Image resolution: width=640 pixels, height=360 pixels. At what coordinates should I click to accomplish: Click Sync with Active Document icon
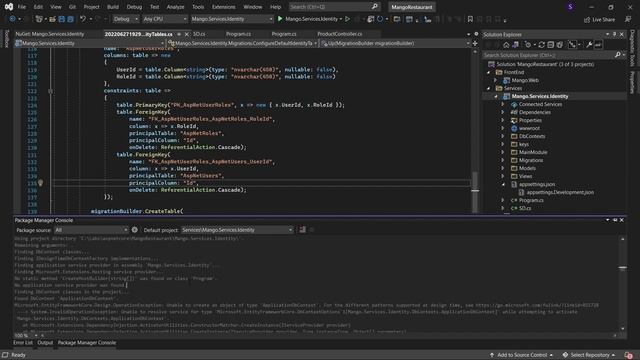pos(542,45)
